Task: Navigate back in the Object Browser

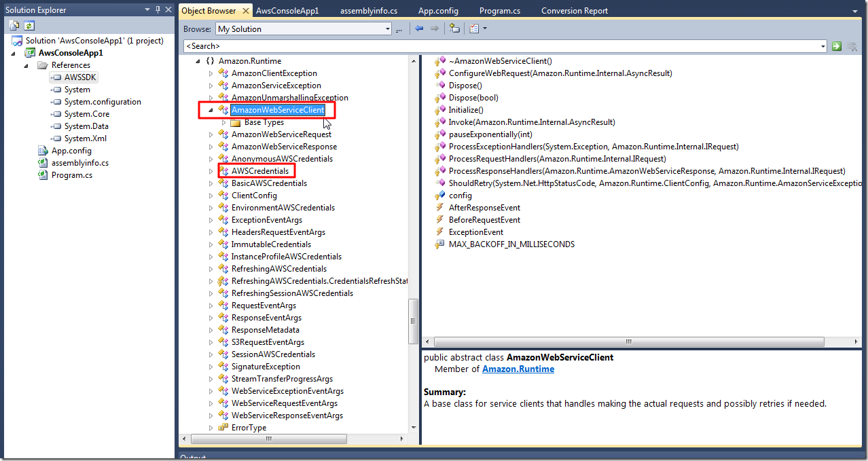Action: coord(419,29)
